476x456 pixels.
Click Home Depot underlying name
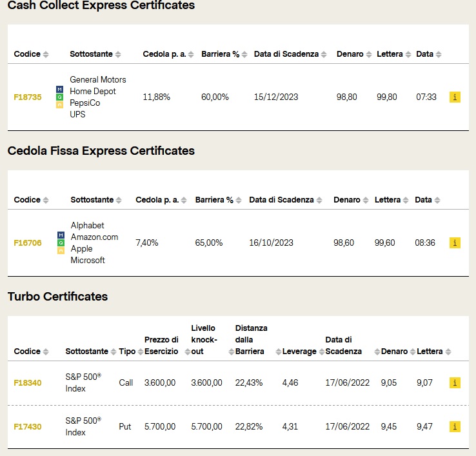93,91
